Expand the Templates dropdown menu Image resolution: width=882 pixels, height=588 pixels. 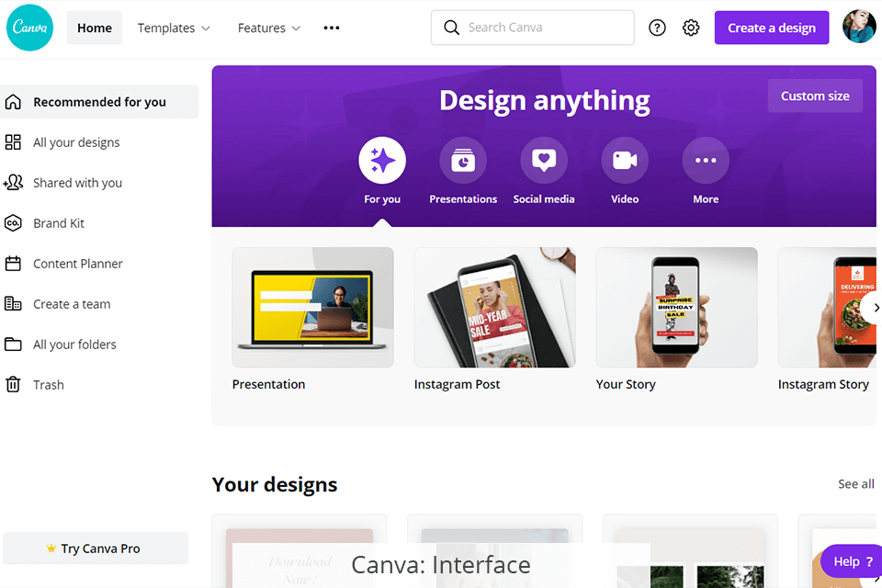174,28
